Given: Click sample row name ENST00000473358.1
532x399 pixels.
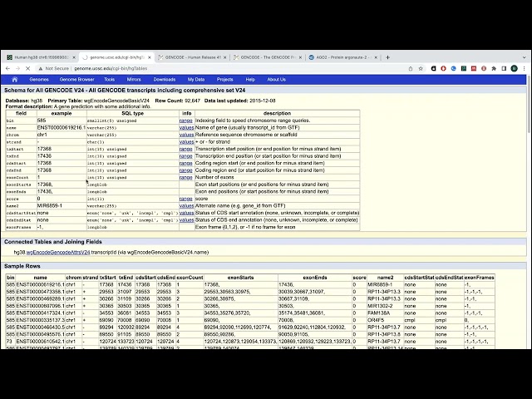Looking at the screenshot, I should tap(41, 292).
